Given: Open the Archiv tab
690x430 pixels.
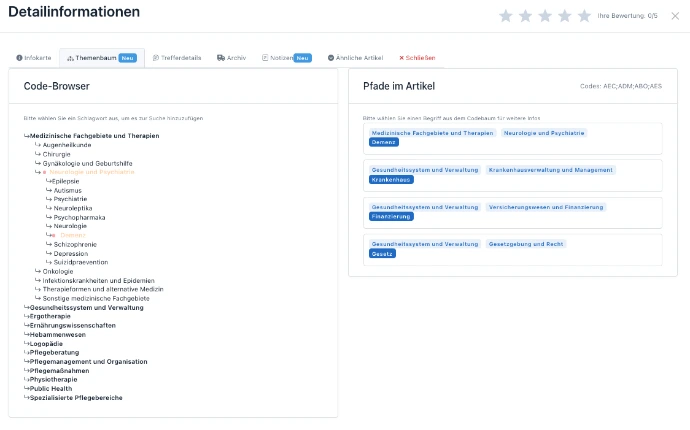Looking at the screenshot, I should point(231,58).
